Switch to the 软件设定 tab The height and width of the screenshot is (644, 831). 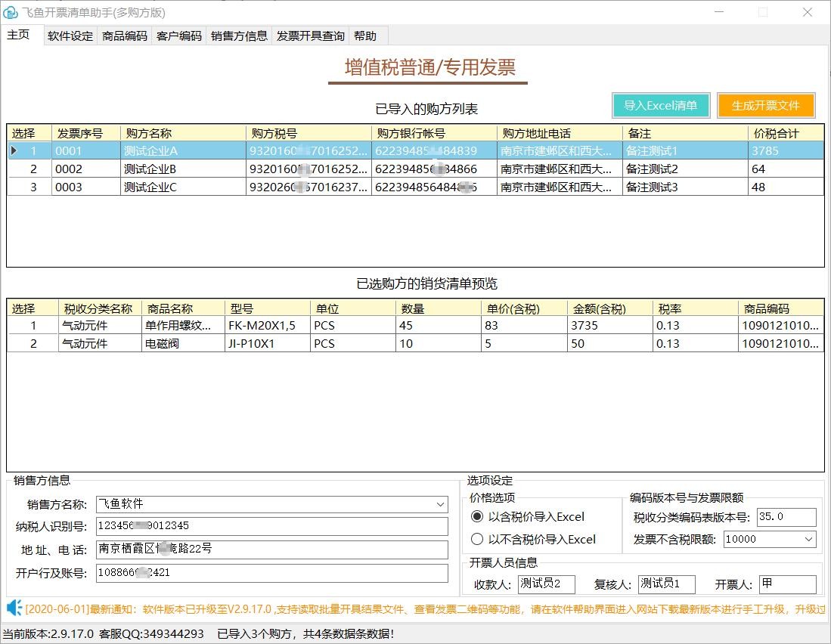click(70, 36)
